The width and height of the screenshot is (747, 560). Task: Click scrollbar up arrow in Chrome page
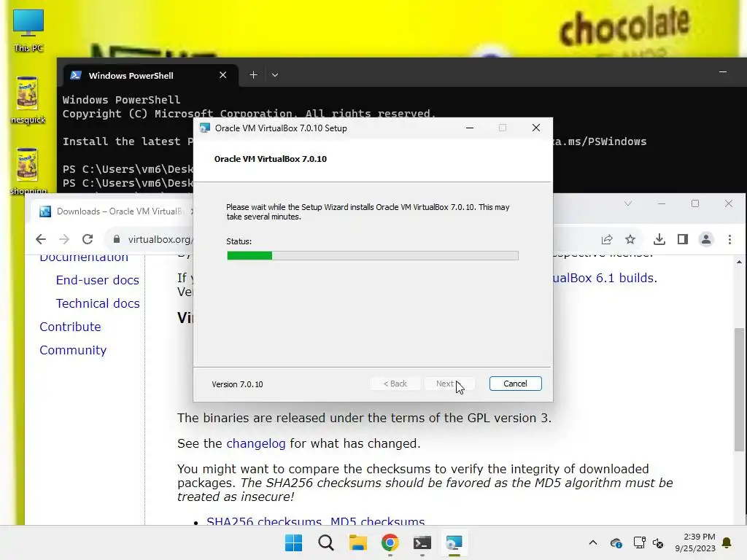(739, 262)
